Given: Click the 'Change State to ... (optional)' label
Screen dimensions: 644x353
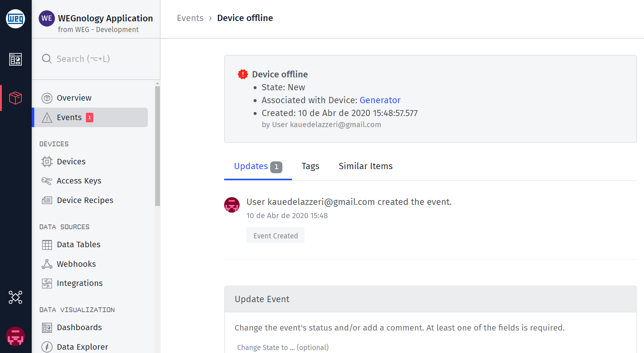Looking at the screenshot, I should click(283, 347).
